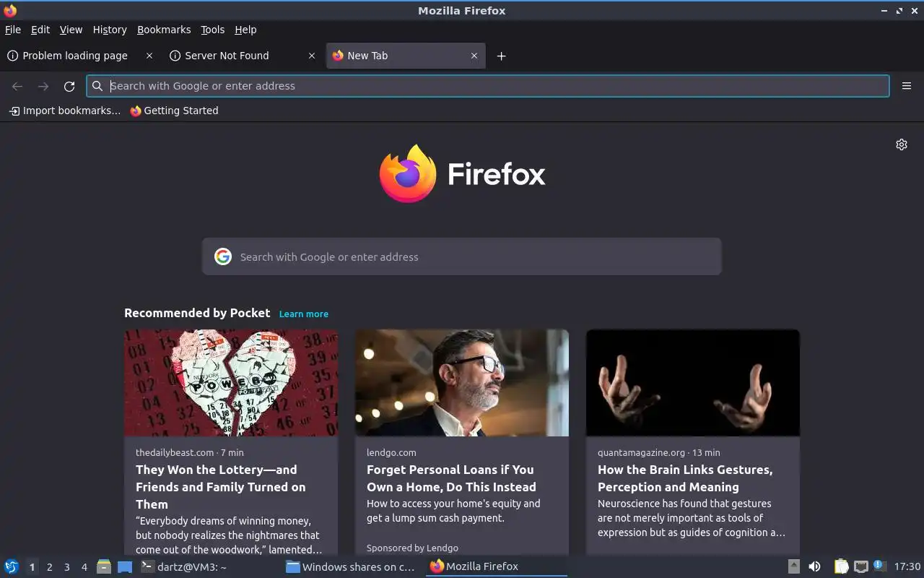Minimize the Firefox window
This screenshot has width=924, height=578.
[884, 11]
